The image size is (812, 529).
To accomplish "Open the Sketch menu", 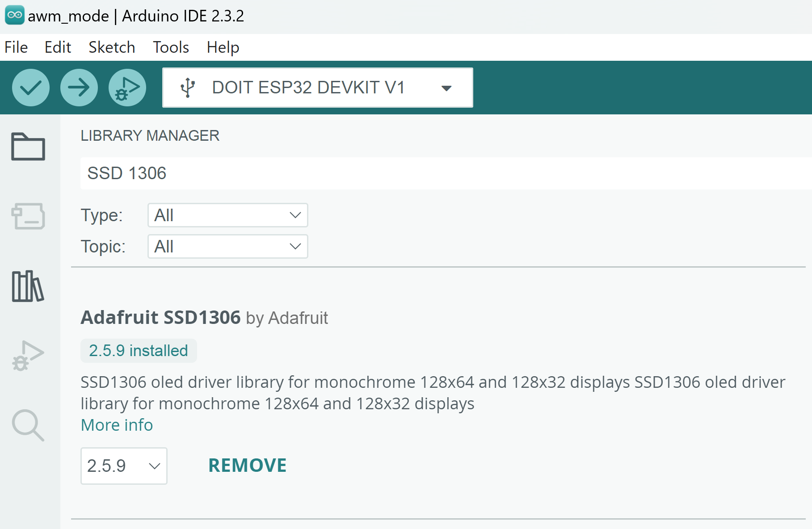I will click(112, 47).
